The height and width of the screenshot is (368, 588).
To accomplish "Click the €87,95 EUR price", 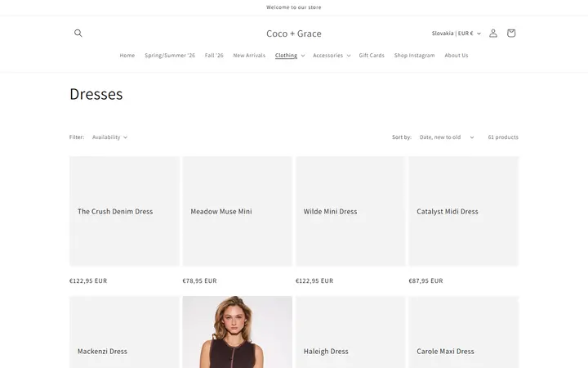I will 425,280.
